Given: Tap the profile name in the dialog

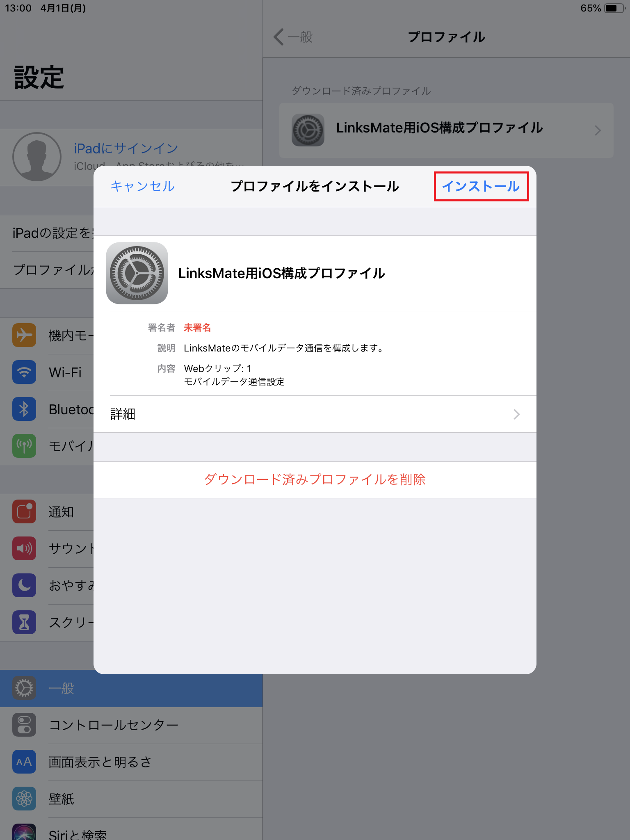Looking at the screenshot, I should point(282,273).
